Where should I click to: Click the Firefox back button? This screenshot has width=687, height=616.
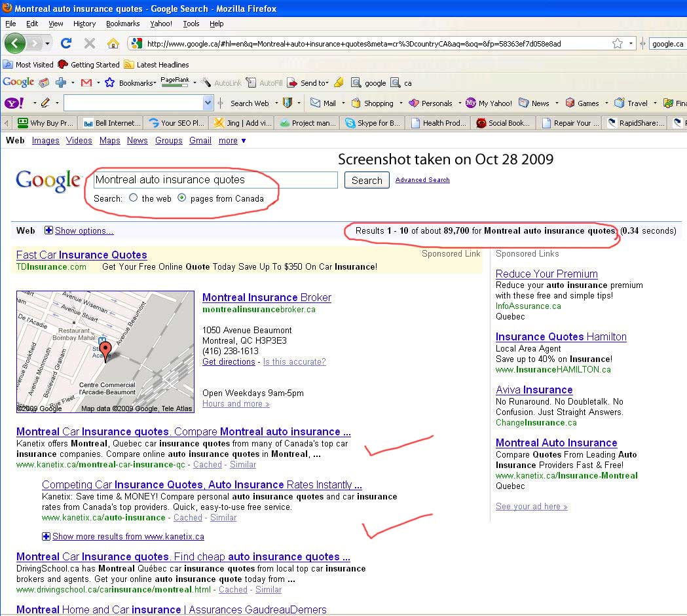[x=15, y=44]
